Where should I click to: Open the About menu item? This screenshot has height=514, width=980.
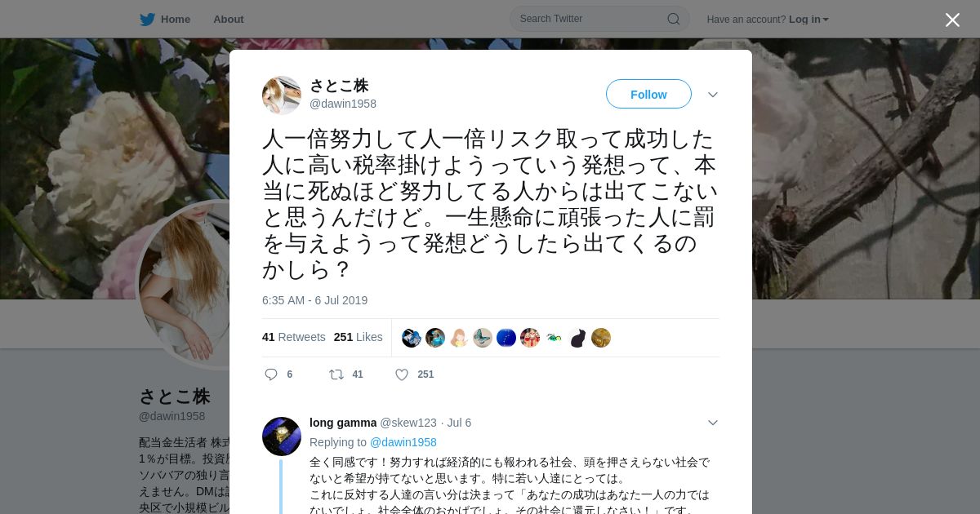(229, 20)
